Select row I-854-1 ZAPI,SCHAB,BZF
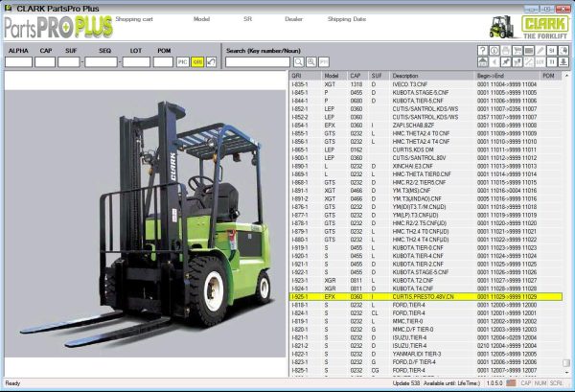 425,125
